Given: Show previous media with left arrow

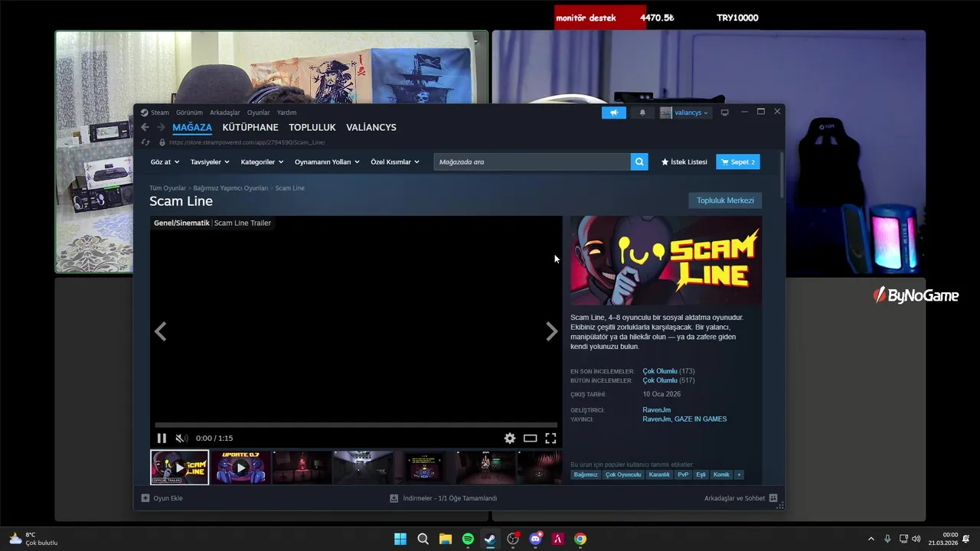Looking at the screenshot, I should click(160, 331).
